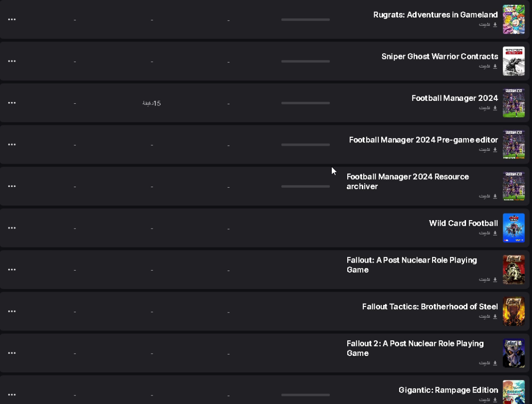Viewport: 532px width, 404px height.
Task: Click Rugrats: Adventures in Gameland title
Action: coord(435,15)
